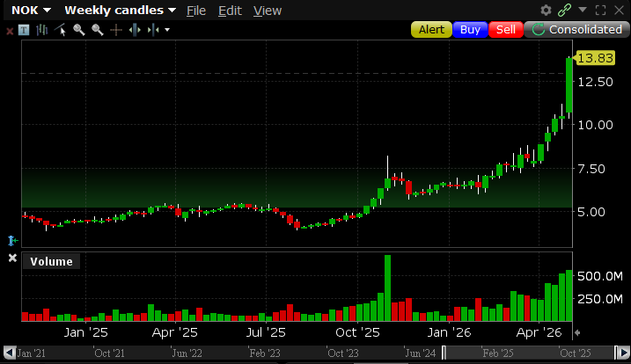Click the Oct '23 marker in timeline bar
631x364 pixels.
(x=342, y=353)
